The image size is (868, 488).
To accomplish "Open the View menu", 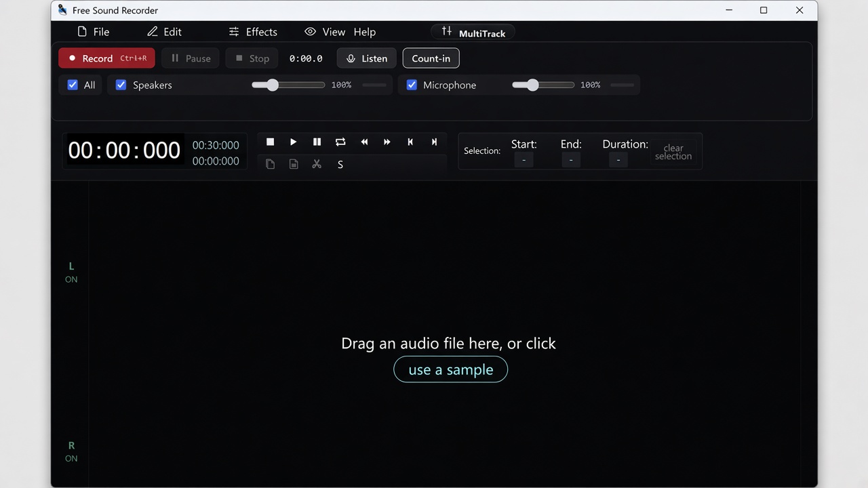I will 325,32.
